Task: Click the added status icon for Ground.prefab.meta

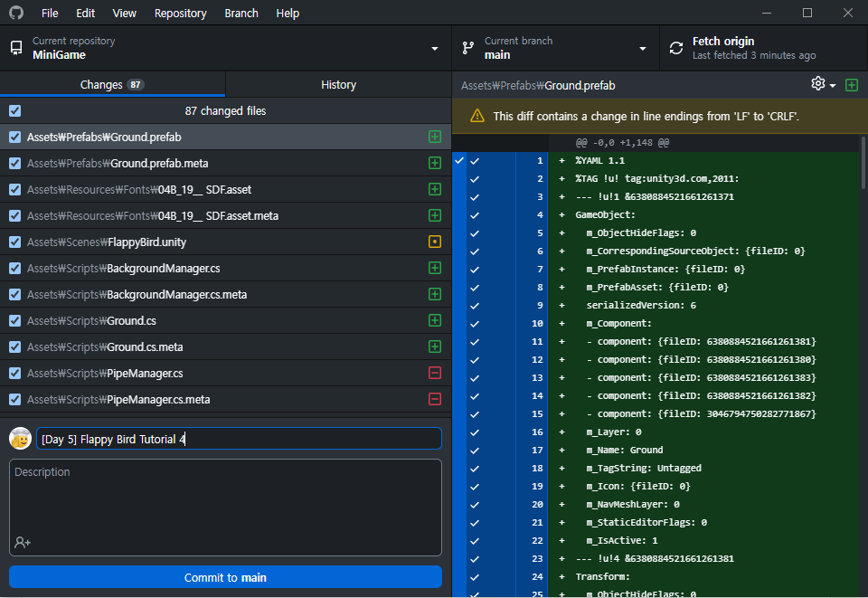Action: 435,163
